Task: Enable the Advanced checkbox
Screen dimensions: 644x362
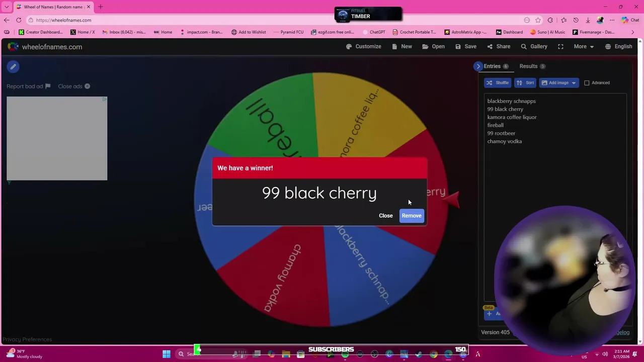Action: pyautogui.click(x=587, y=83)
